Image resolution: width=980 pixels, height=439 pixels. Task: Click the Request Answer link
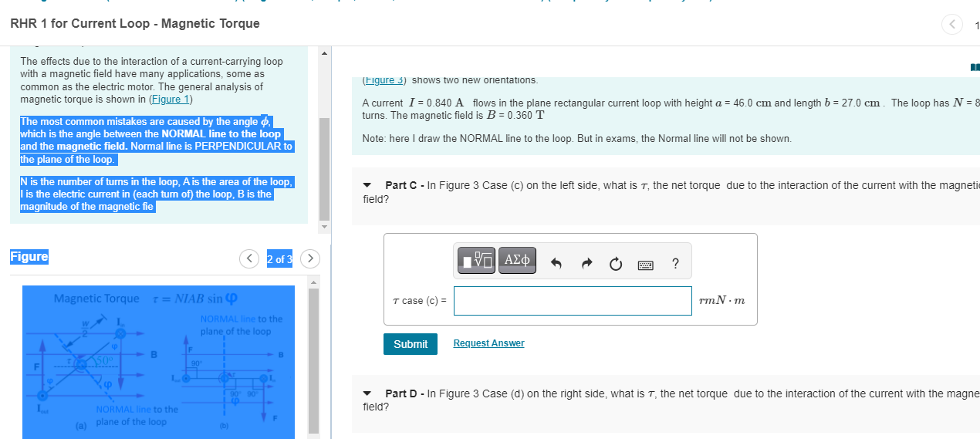488,343
